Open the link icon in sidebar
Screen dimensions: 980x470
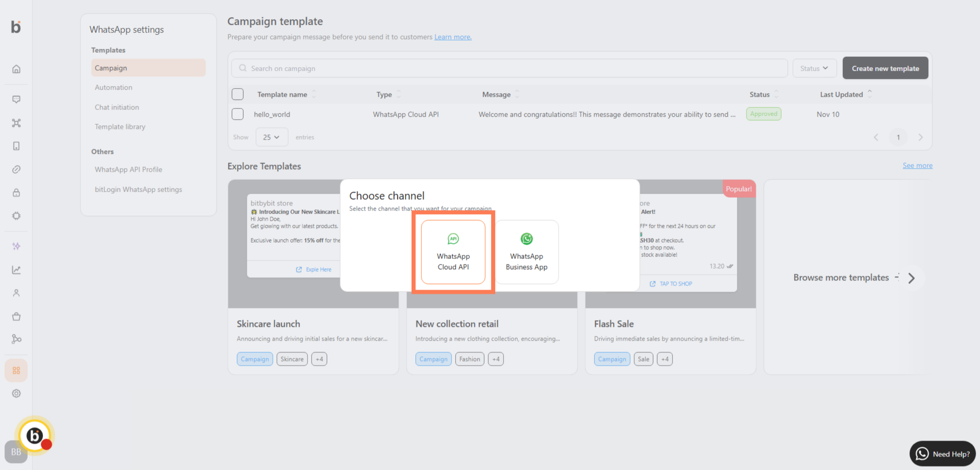tap(16, 169)
